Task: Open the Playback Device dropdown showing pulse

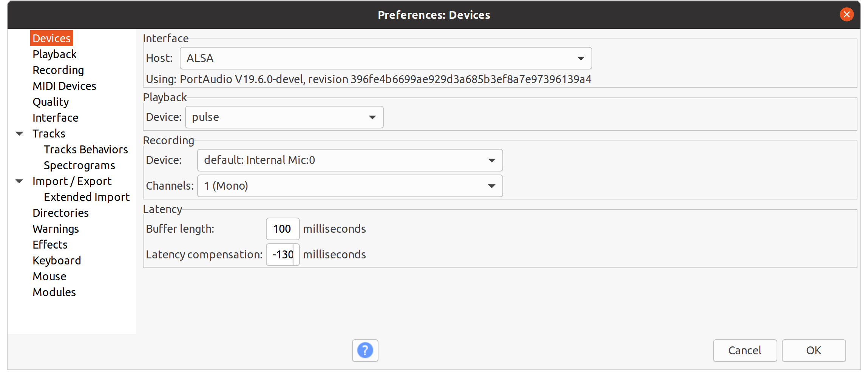Action: 284,117
